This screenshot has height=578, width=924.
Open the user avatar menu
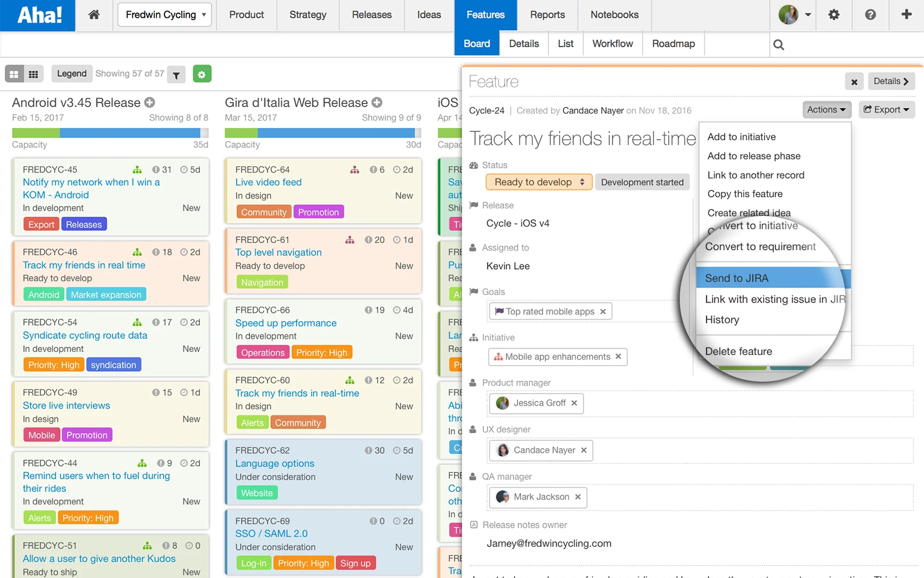[x=795, y=15]
